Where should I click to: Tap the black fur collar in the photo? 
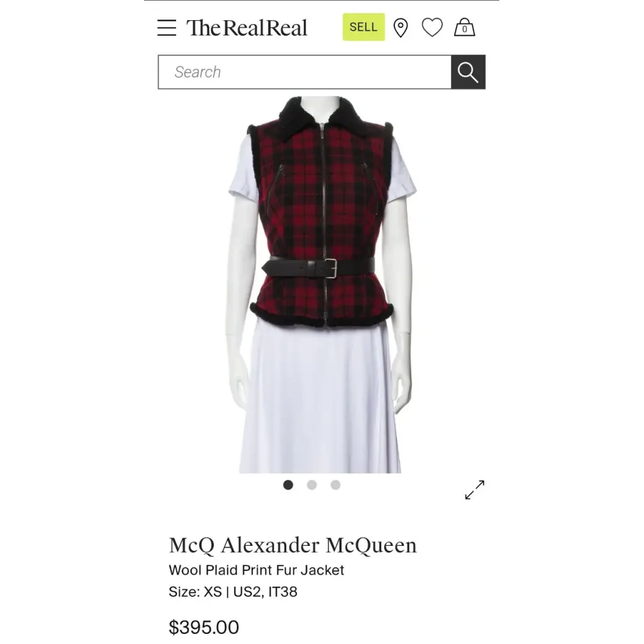click(321, 110)
